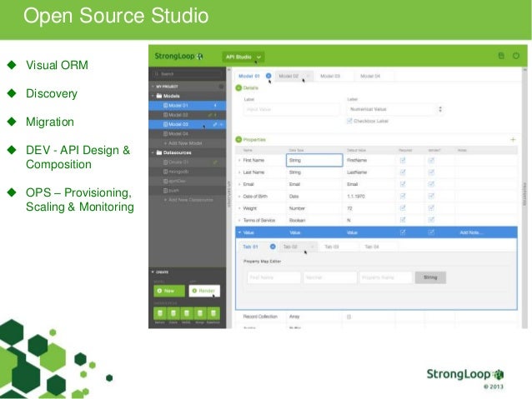Select Model 01 in the sidebar tree
532x399 pixels.
188,106
